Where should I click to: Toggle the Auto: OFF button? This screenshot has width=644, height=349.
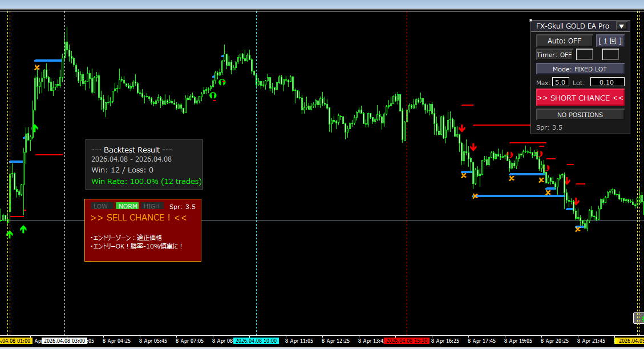(x=564, y=41)
